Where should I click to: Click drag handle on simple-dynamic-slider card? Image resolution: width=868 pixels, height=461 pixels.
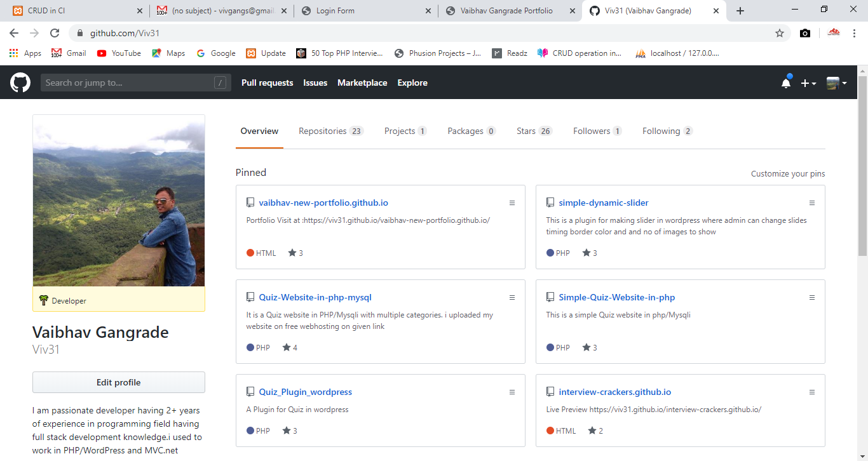coord(811,203)
